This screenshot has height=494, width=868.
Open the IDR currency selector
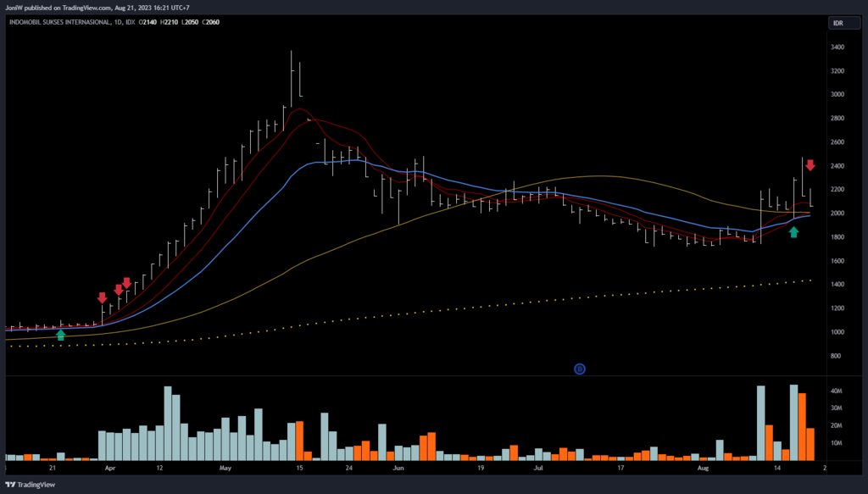837,23
